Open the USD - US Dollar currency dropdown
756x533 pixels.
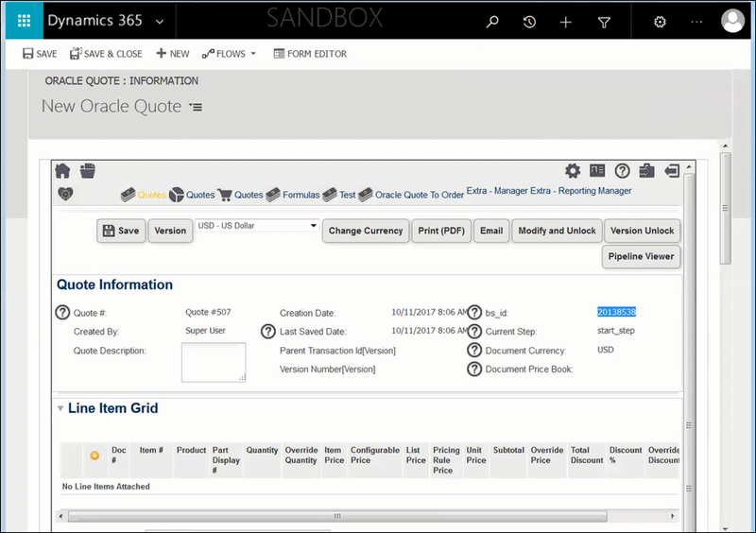(257, 226)
